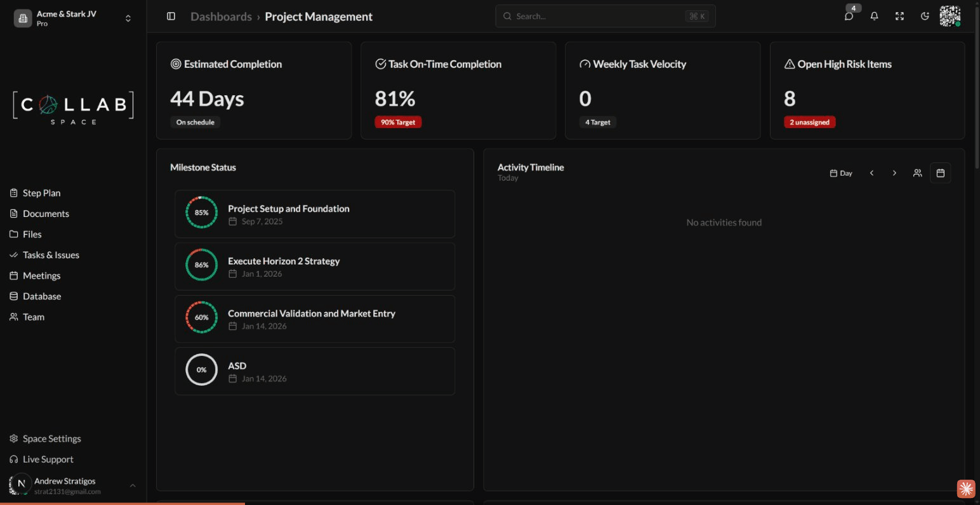
Task: Filter timeline by people icon
Action: [x=917, y=173]
